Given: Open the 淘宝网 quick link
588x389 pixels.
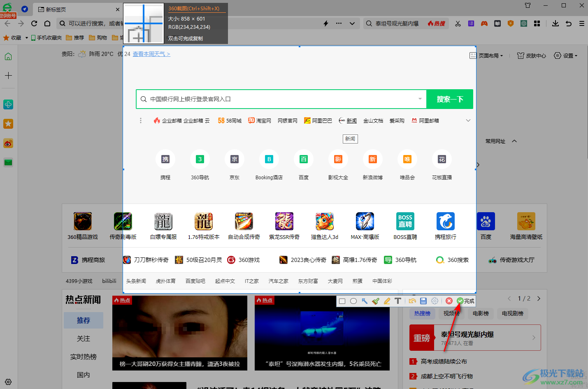Looking at the screenshot, I should point(260,120).
